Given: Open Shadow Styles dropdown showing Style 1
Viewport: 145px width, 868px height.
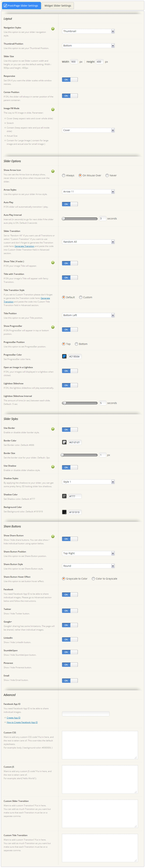Looking at the screenshot, I should [x=88, y=482].
